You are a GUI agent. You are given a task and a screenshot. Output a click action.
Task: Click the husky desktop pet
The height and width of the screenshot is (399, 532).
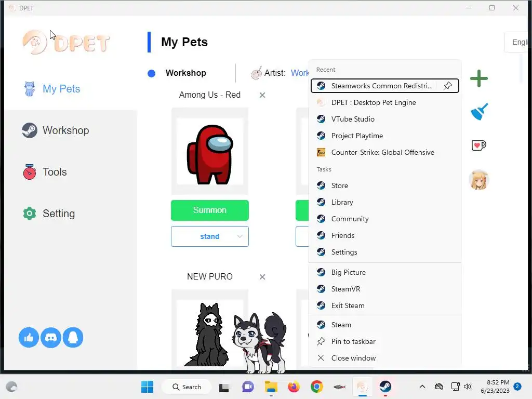(x=260, y=343)
